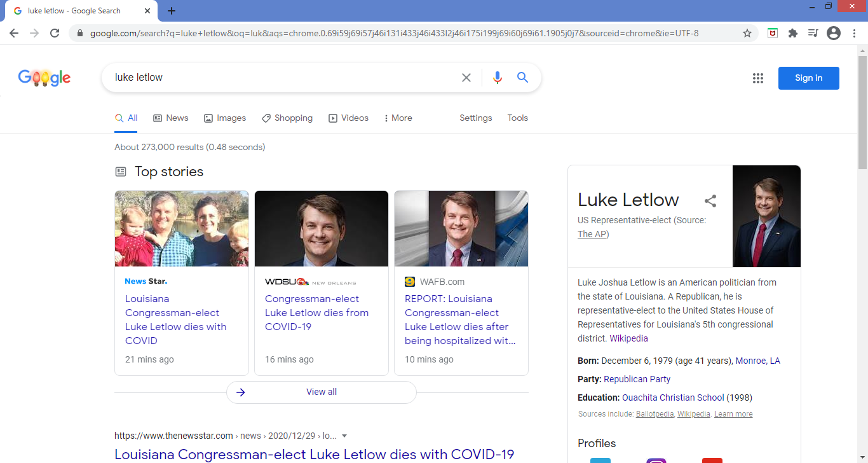Screen dimensions: 868x463
Task: Click the Wikipedia link in Sources include
Action: (x=693, y=414)
